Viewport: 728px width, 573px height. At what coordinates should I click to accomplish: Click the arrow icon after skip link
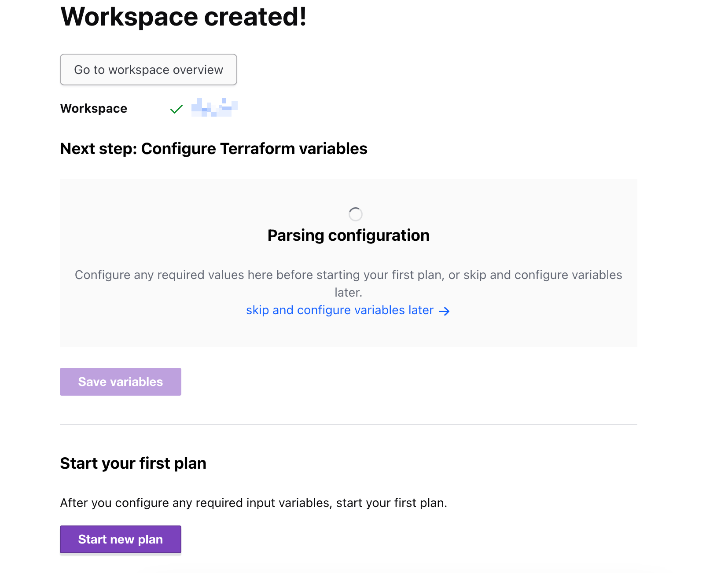click(445, 311)
